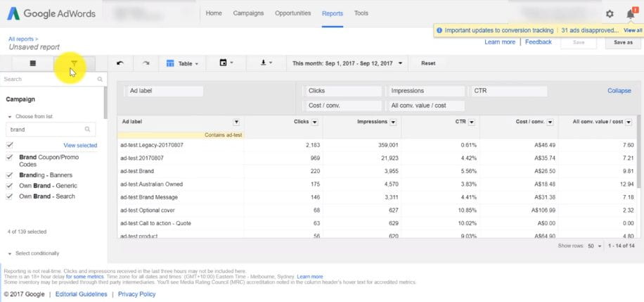Open the Editorial Guidelines footer link
The width and height of the screenshot is (644, 302).
(x=82, y=294)
